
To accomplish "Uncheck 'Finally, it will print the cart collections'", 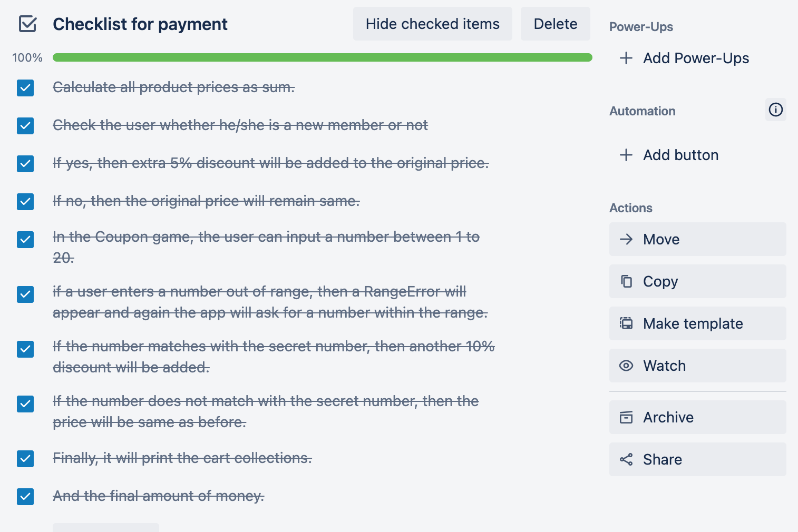I will point(25,459).
